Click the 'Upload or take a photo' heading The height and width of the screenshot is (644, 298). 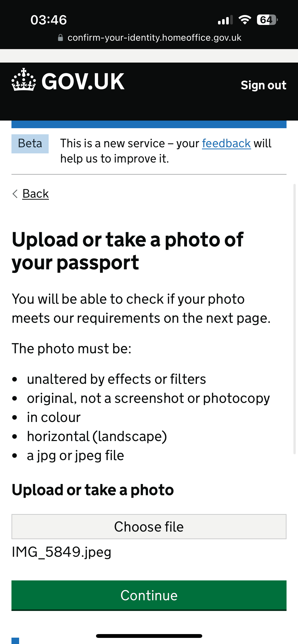pyautogui.click(x=93, y=490)
